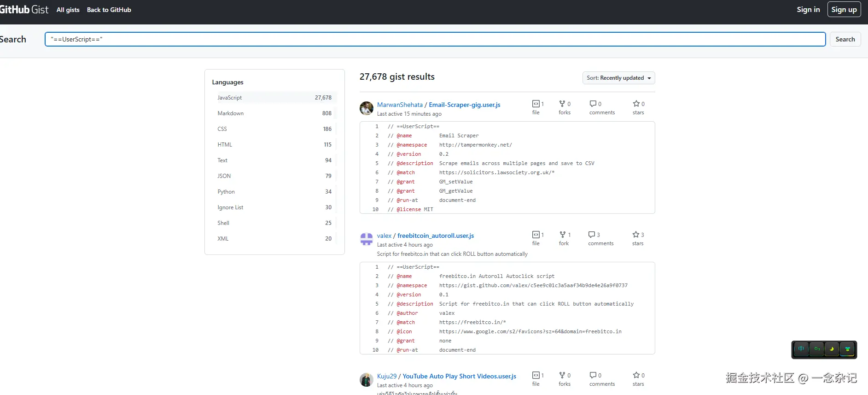Viewport: 868px width, 395px height.
Task: Focus the gist search input field
Action: point(435,39)
